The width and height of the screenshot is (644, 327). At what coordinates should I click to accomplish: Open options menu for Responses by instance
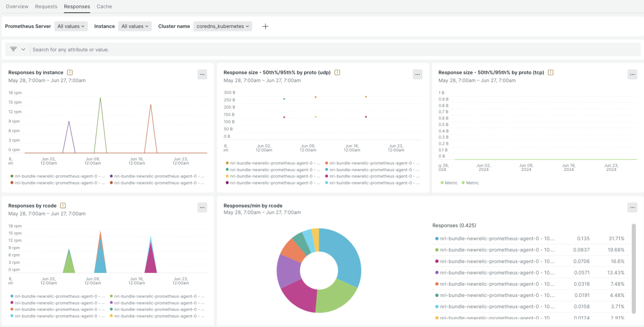pyautogui.click(x=202, y=75)
